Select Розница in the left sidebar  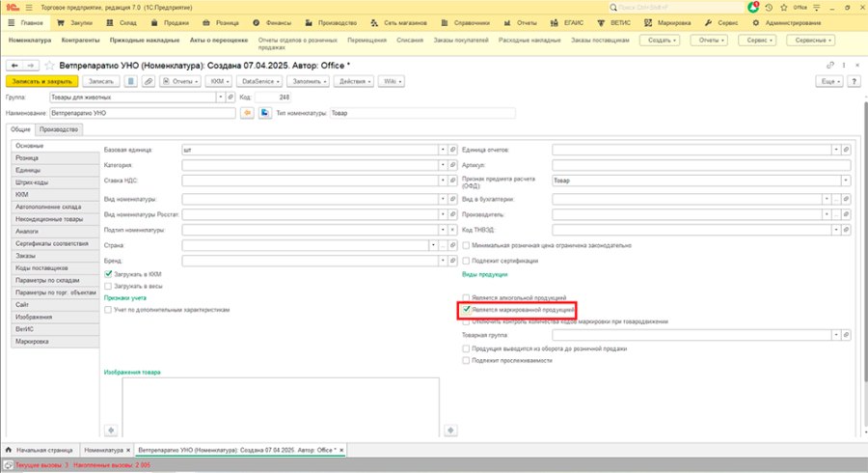click(55, 158)
